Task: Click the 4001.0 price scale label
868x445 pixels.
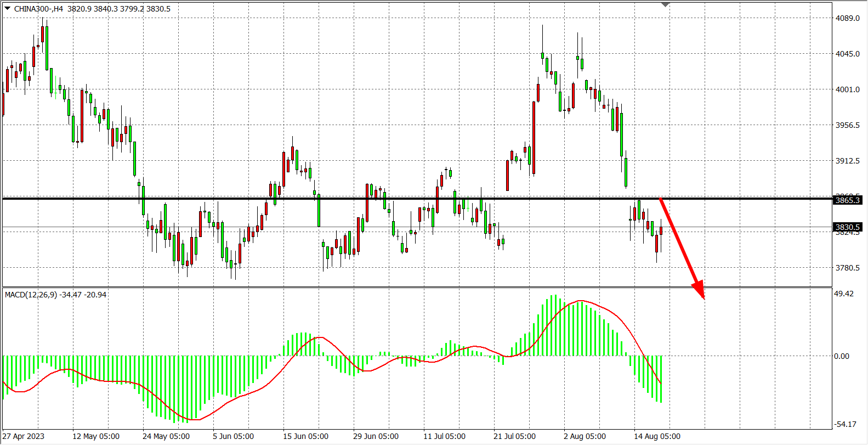Action: pos(847,89)
